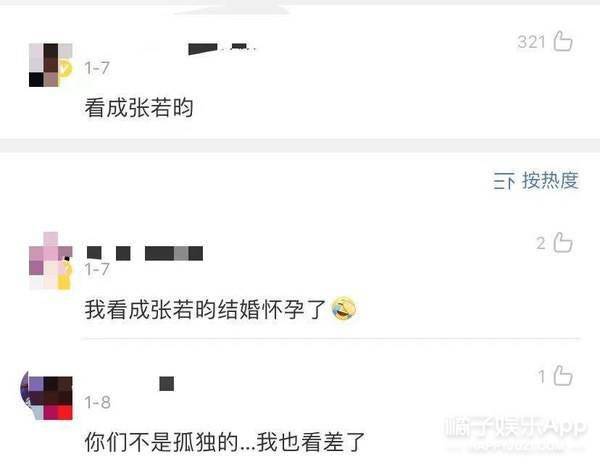Open the second commenter's redacted username
This screenshot has height=467, width=600.
coord(145,253)
